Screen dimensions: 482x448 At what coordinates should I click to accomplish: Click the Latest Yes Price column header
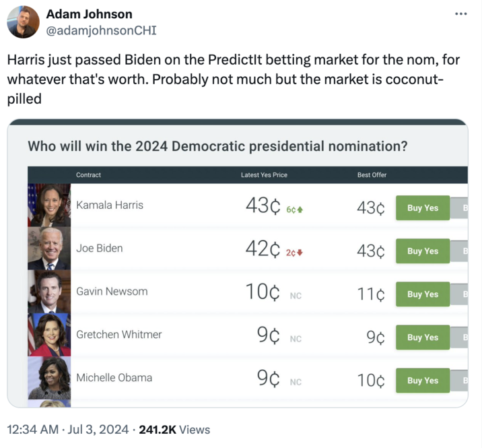pyautogui.click(x=264, y=175)
